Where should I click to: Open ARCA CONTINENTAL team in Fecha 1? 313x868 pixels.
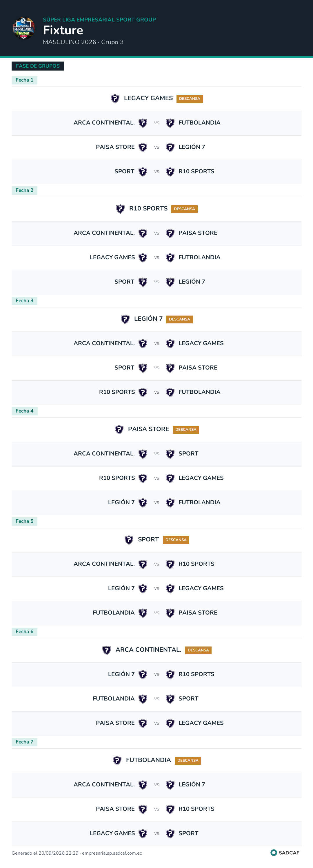click(104, 123)
